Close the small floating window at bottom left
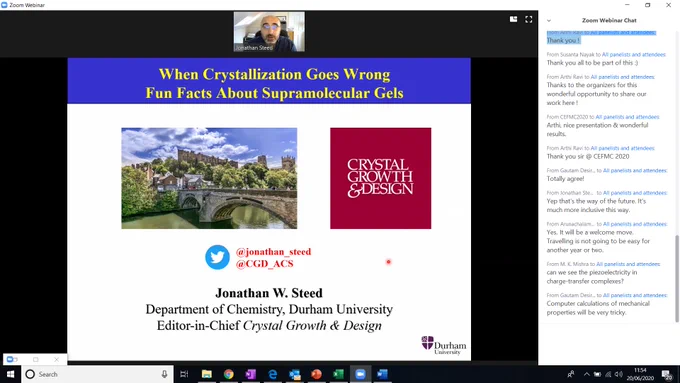Screen dimensions: 680x383 point(56,359)
